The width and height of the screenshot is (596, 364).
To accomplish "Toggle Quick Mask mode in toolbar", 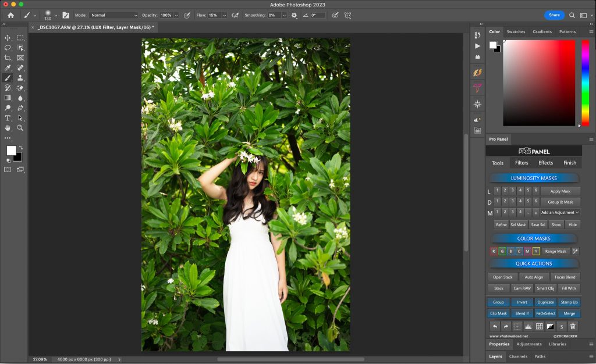I will coord(8,169).
